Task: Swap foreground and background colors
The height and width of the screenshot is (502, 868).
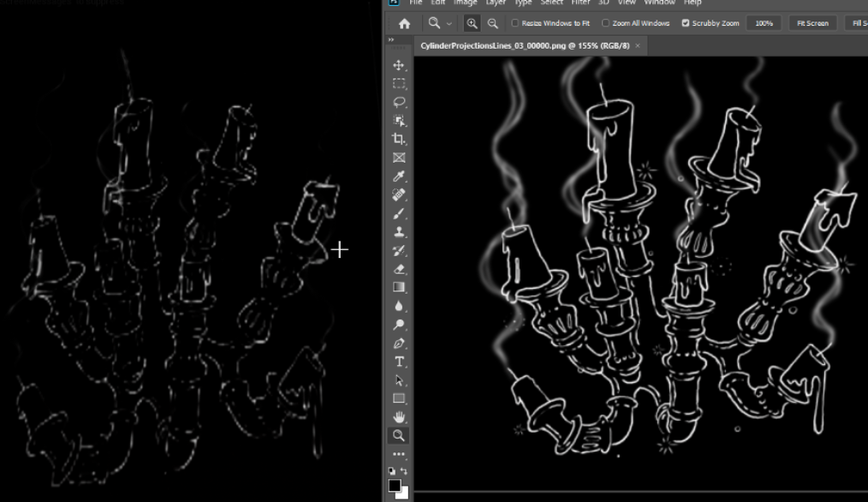Action: tap(404, 471)
